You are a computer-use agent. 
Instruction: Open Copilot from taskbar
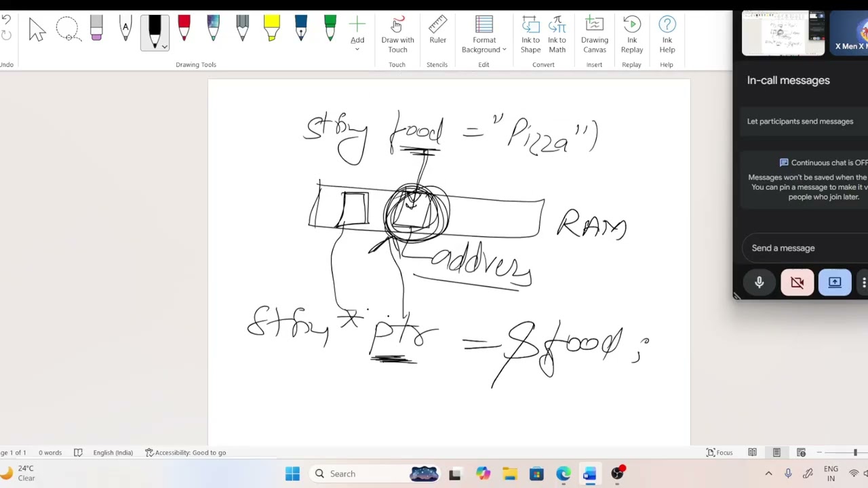[483, 474]
